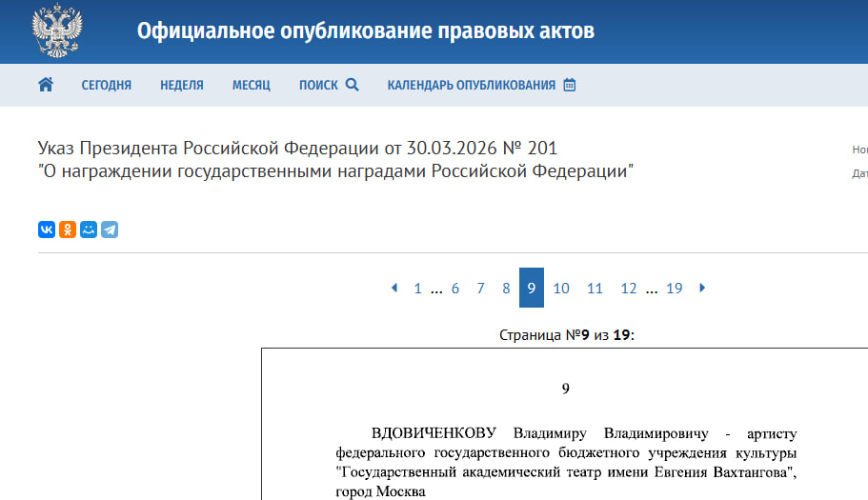Image resolution: width=868 pixels, height=500 pixels.
Task: Share the decree on VK
Action: point(47,230)
